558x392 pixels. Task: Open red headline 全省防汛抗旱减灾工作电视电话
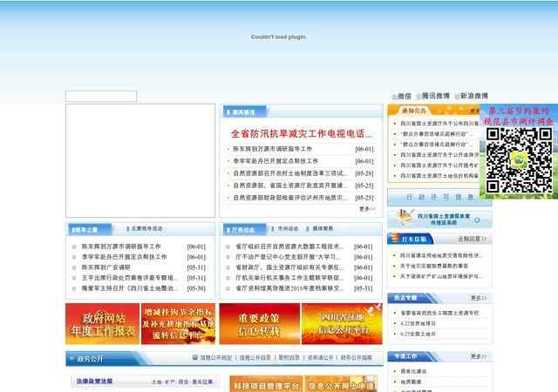tap(301, 134)
